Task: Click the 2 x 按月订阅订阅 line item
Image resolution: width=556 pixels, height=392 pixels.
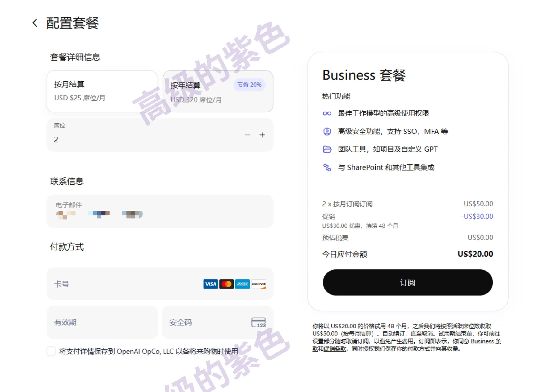Action: pos(347,204)
